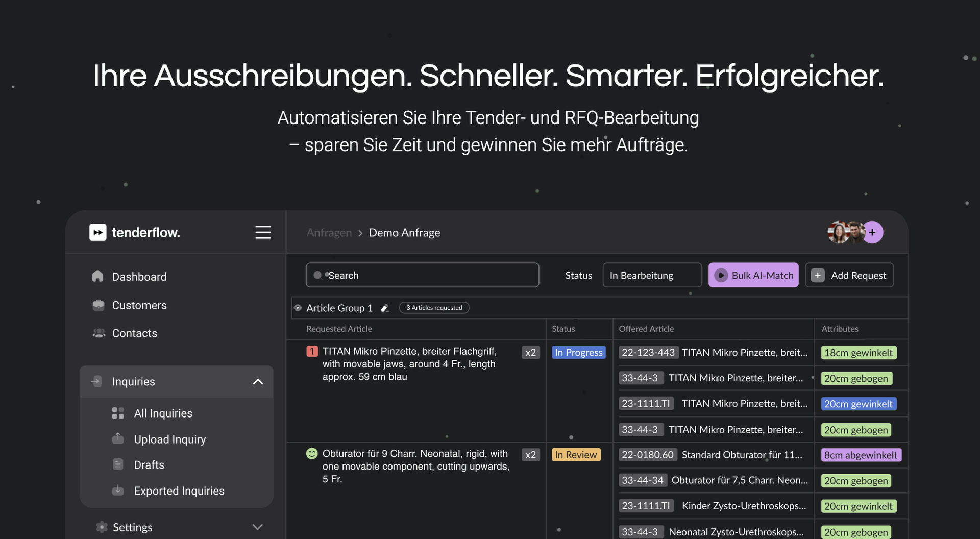Start a Bulk AI-Match
The image size is (980, 539).
pyautogui.click(x=753, y=275)
